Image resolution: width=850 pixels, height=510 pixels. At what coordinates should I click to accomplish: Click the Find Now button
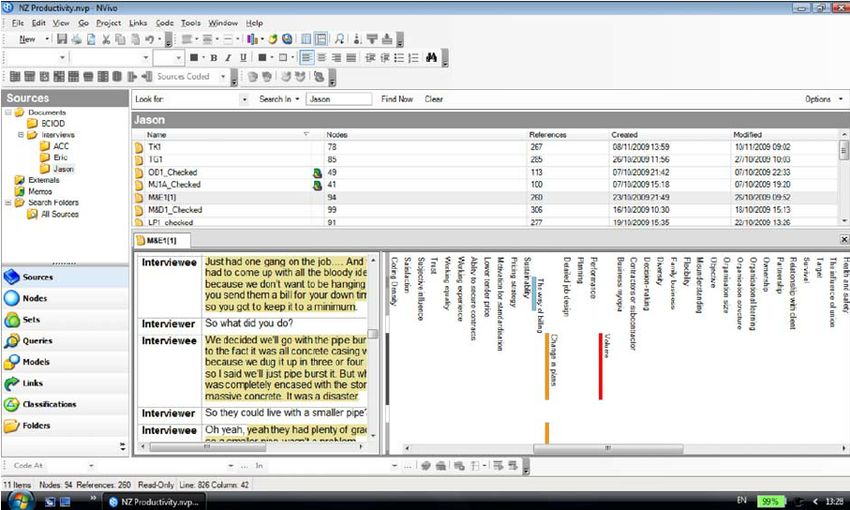[397, 99]
